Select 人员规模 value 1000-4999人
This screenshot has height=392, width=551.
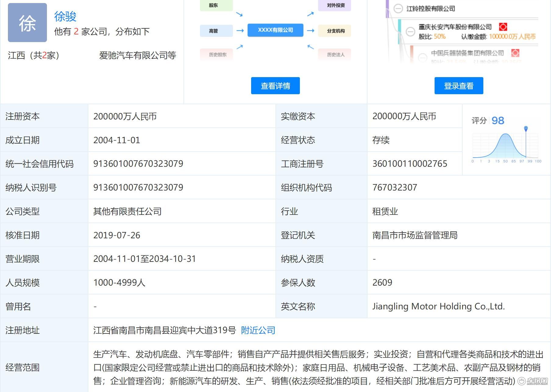coord(119,283)
